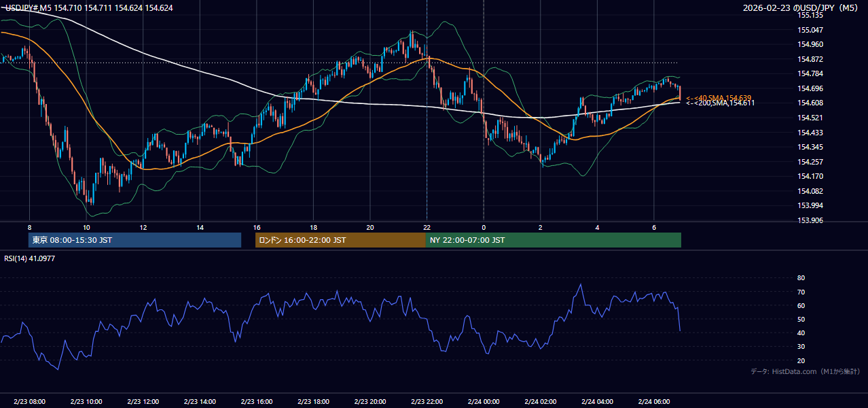The width and height of the screenshot is (868, 408).
Task: Select the 200 SMA 154.611 white label
Action: tap(720, 103)
